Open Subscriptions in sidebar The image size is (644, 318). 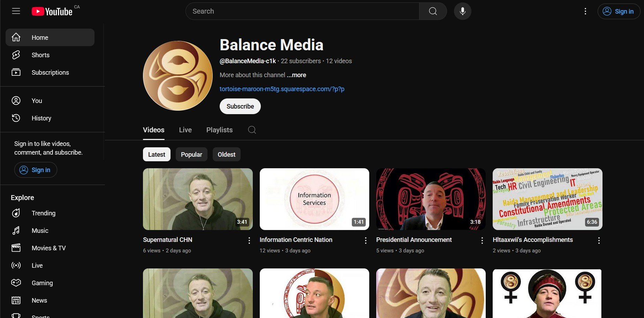click(50, 72)
